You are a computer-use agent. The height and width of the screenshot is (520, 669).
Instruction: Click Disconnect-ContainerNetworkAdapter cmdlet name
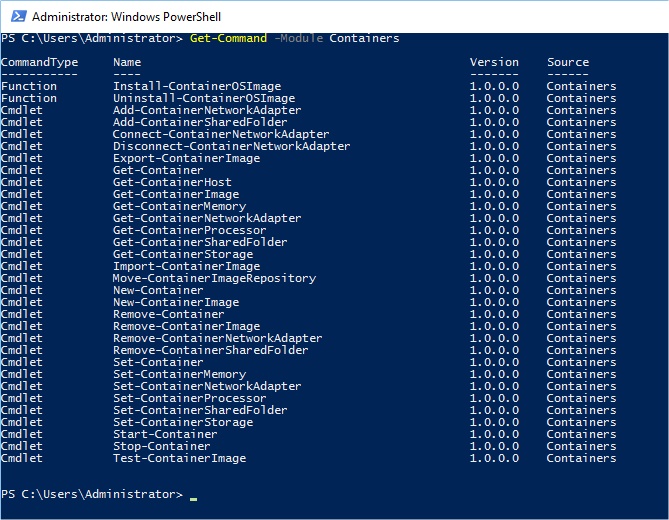tap(231, 146)
